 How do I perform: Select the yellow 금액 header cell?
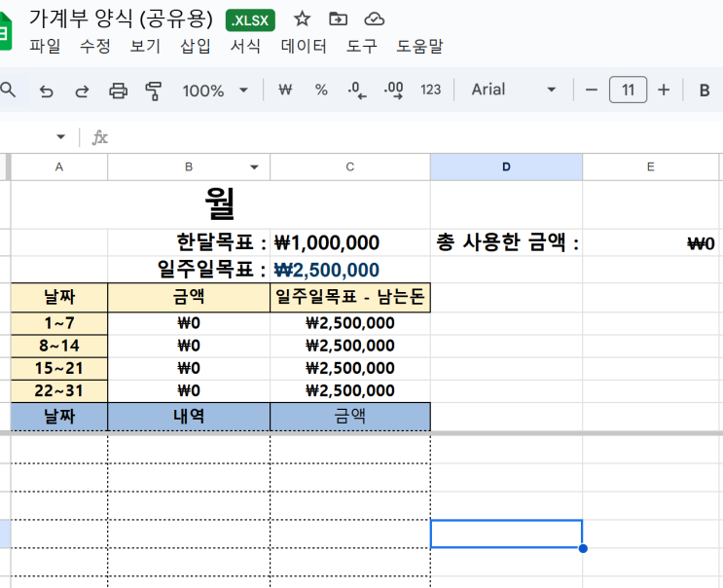pyautogui.click(x=189, y=297)
